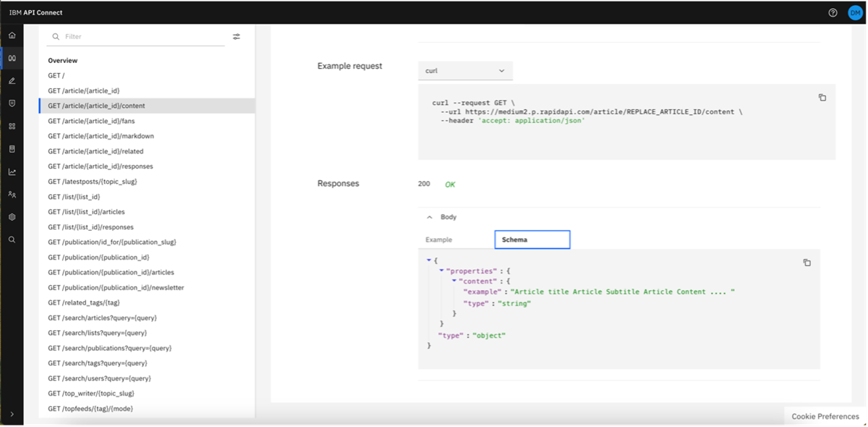Open Cookie Preferences

(x=825, y=416)
